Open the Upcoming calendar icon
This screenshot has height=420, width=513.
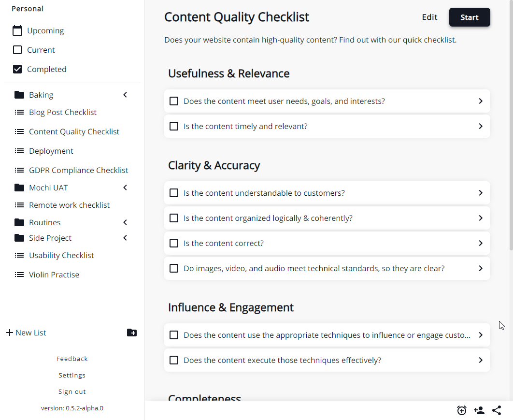click(17, 30)
